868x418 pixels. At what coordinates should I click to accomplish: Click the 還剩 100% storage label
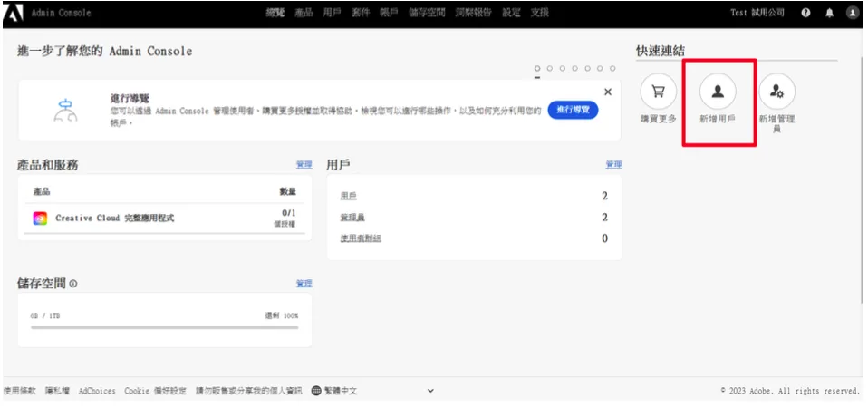281,316
